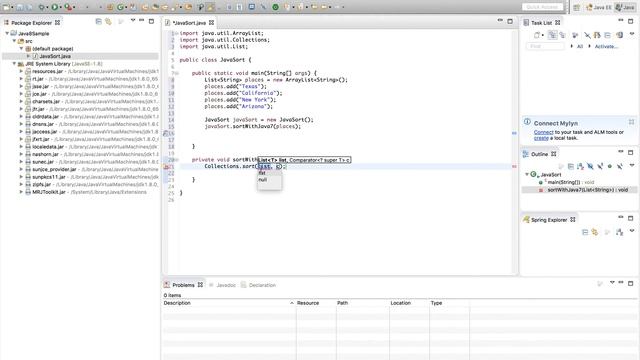Click the Debug bug icon in toolbar
Image resolution: width=640 pixels, height=360 pixels.
point(42,7)
